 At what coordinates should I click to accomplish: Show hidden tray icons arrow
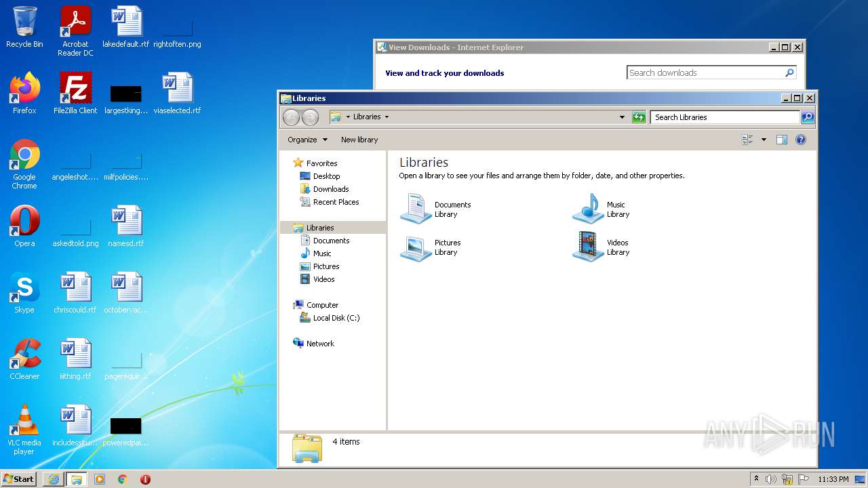click(756, 479)
